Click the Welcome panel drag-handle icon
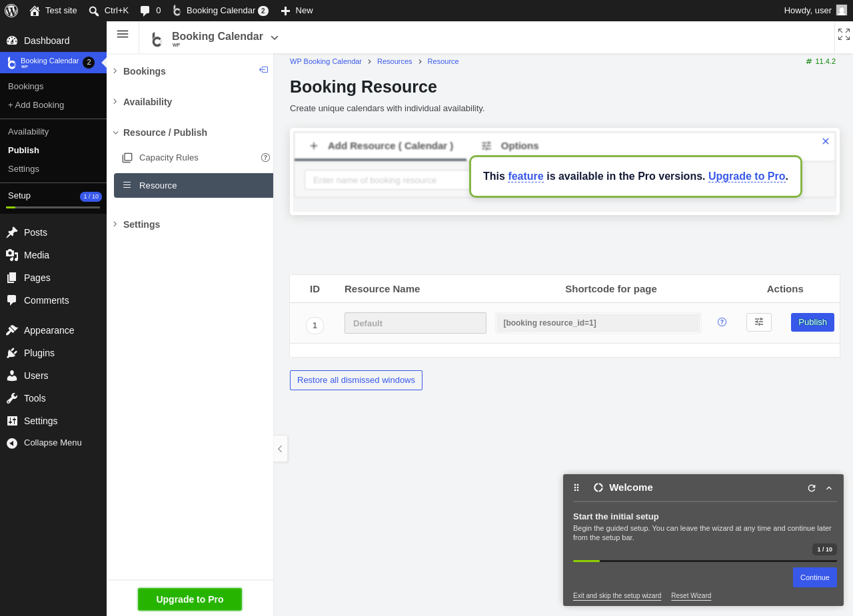The height and width of the screenshot is (616, 853). 576,487
